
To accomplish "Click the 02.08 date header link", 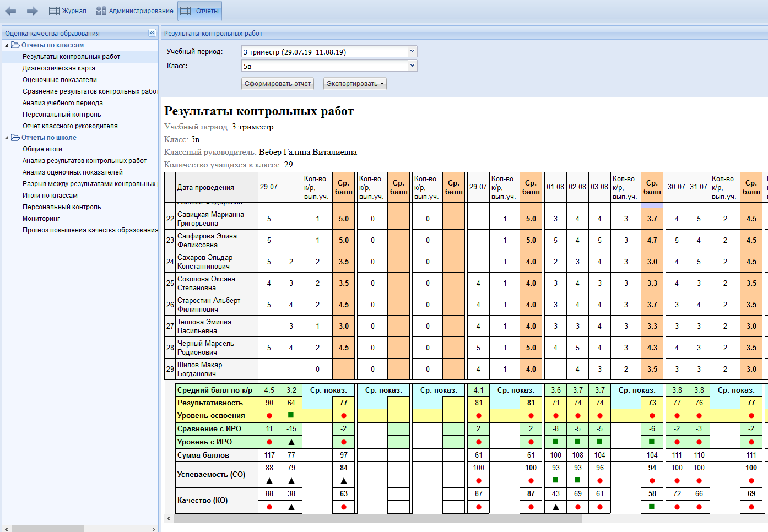I will 577,187.
